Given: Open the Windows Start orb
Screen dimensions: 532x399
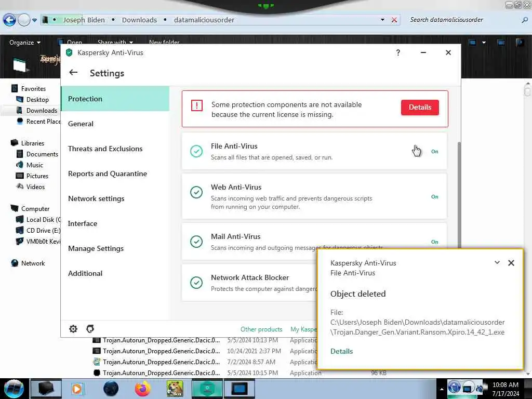Looking at the screenshot, I should click(x=14, y=389).
